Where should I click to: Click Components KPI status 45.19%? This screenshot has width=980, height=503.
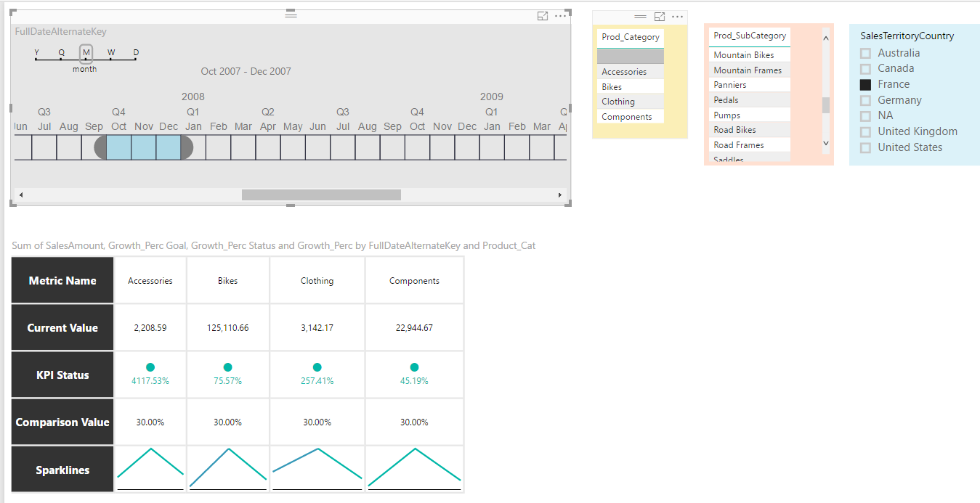click(x=414, y=380)
